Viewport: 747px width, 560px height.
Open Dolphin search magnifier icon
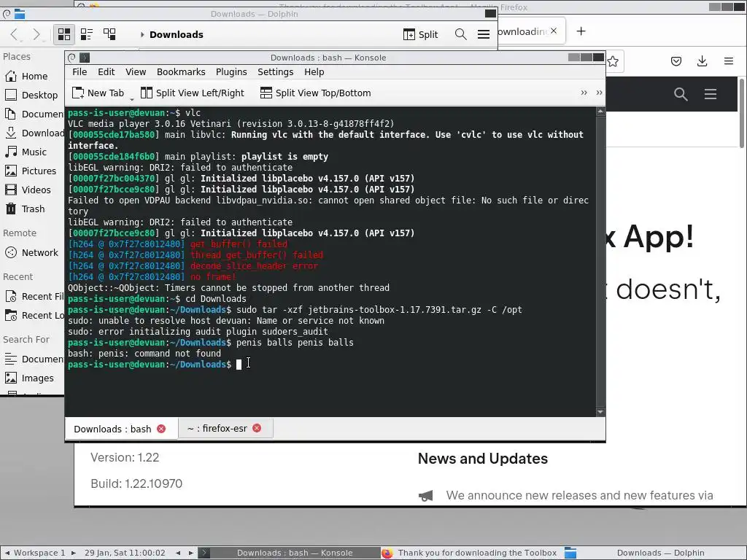click(x=461, y=34)
